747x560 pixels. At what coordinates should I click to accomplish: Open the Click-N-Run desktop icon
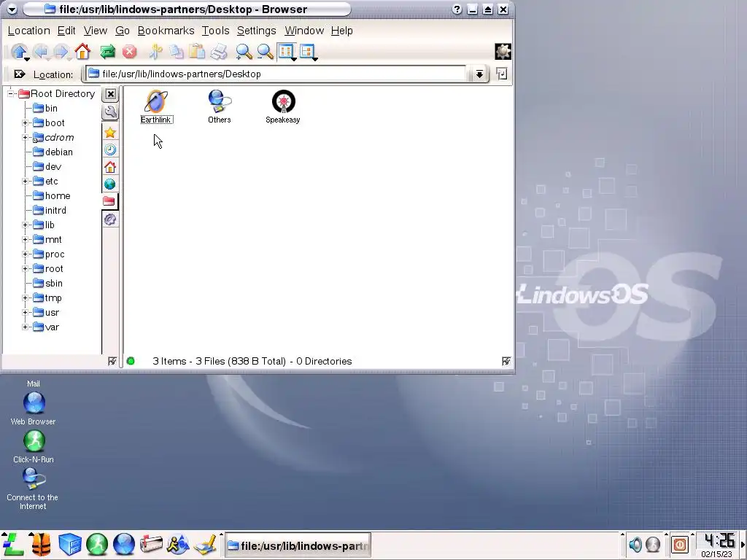34,447
